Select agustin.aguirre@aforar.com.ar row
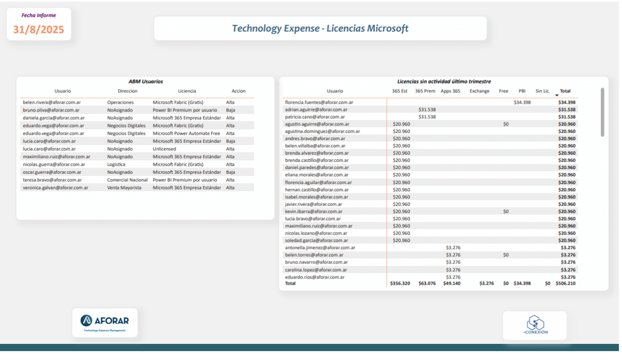Image resolution: width=622 pixels, height=364 pixels. [430, 124]
